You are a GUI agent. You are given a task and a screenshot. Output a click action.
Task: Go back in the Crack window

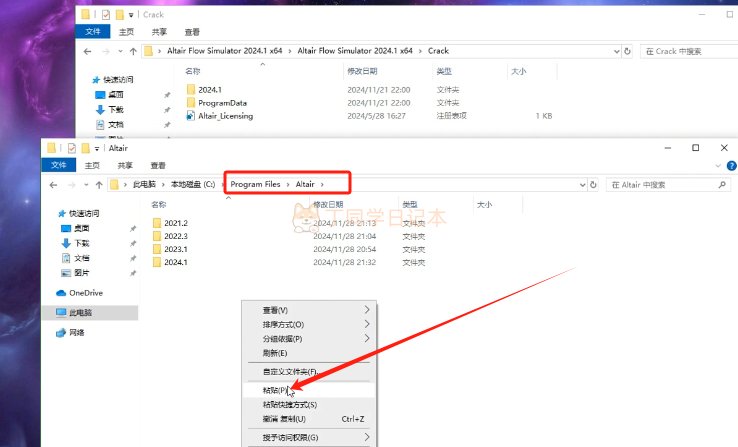point(88,51)
